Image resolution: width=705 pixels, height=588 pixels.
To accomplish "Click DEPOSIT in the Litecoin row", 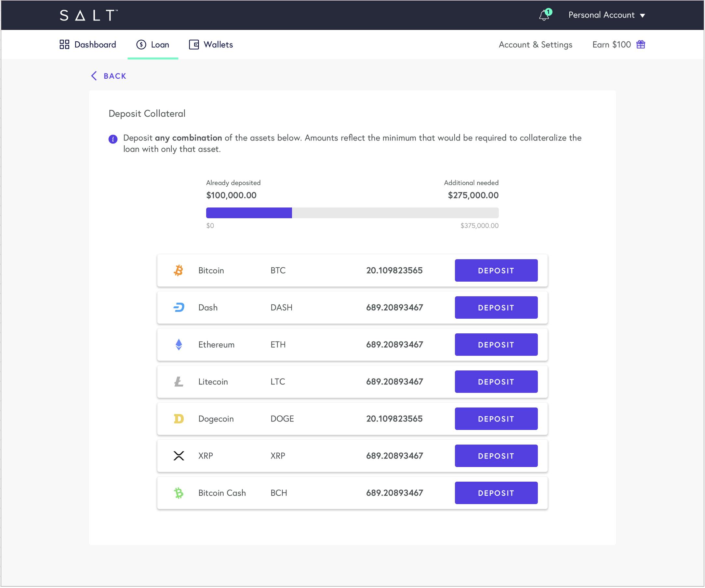I will (x=496, y=382).
